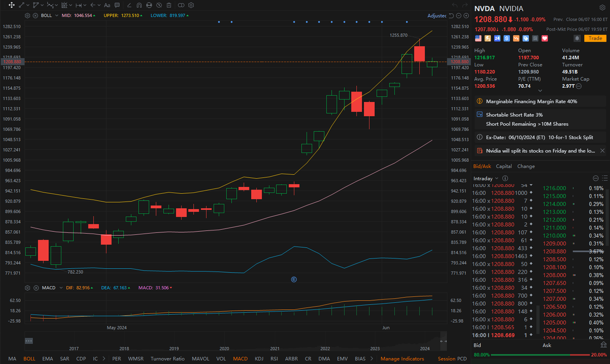Open the Nvidia will split its stocks news
This screenshot has height=364, width=610.
[540, 151]
